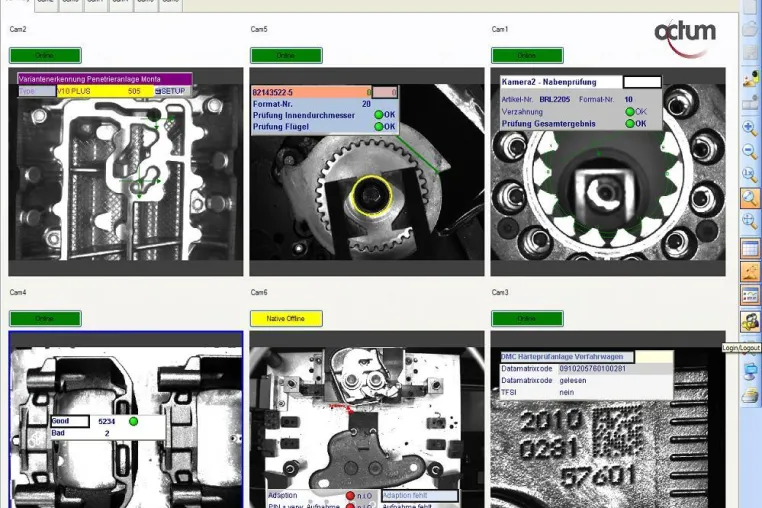The height and width of the screenshot is (508, 762).
Task: Click the greyed open-folder icon in sidebar
Action: click(x=750, y=28)
